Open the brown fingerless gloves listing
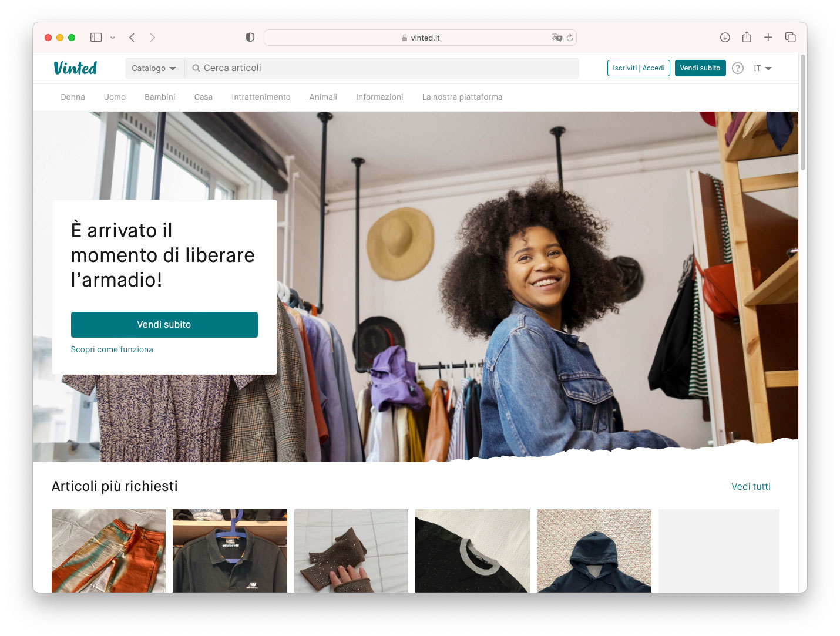Viewport: 840px width, 636px height. click(351, 551)
